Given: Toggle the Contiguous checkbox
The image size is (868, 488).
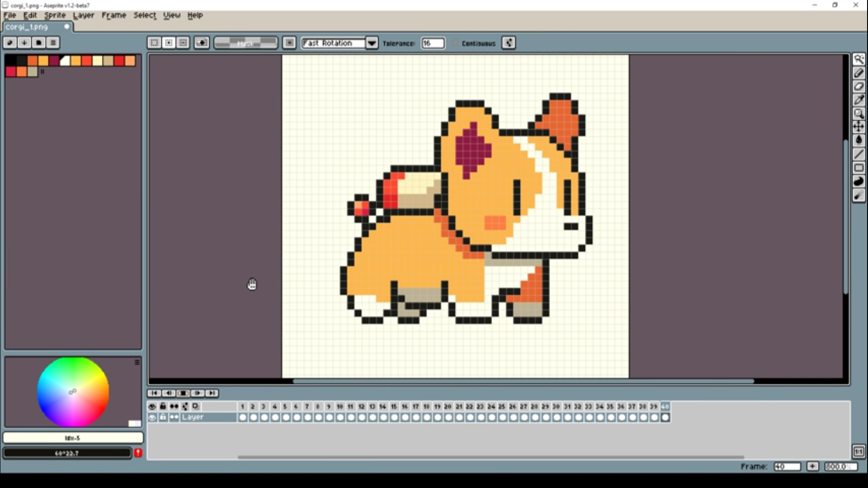Looking at the screenshot, I should pyautogui.click(x=454, y=43).
